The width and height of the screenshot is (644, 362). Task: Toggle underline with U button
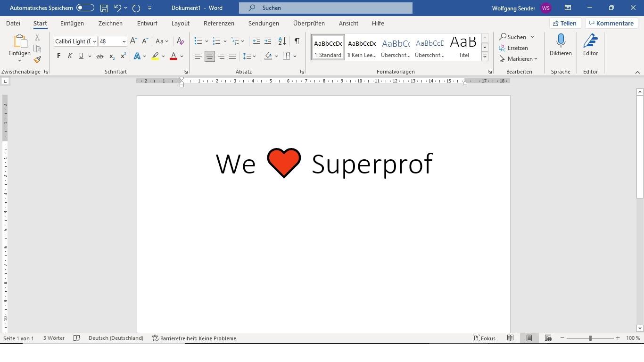81,56
